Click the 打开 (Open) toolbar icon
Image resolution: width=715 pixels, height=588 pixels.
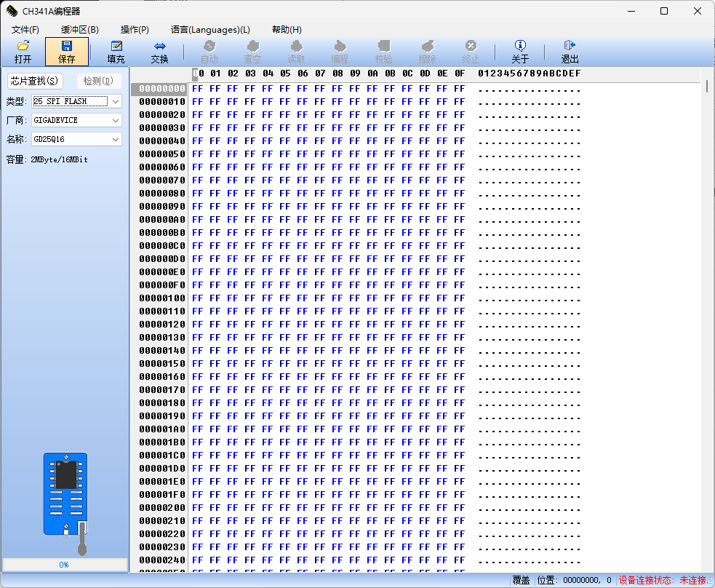23,52
